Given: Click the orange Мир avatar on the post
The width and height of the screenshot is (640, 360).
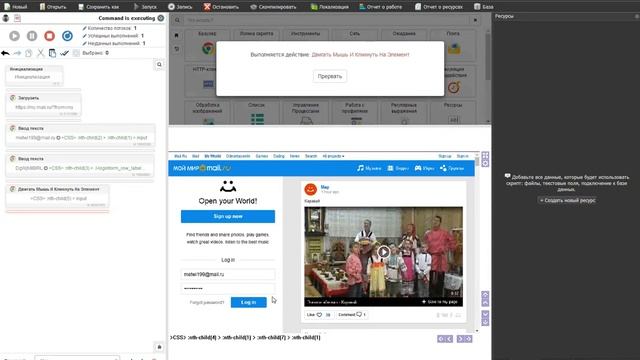Looking at the screenshot, I should pos(311,189).
